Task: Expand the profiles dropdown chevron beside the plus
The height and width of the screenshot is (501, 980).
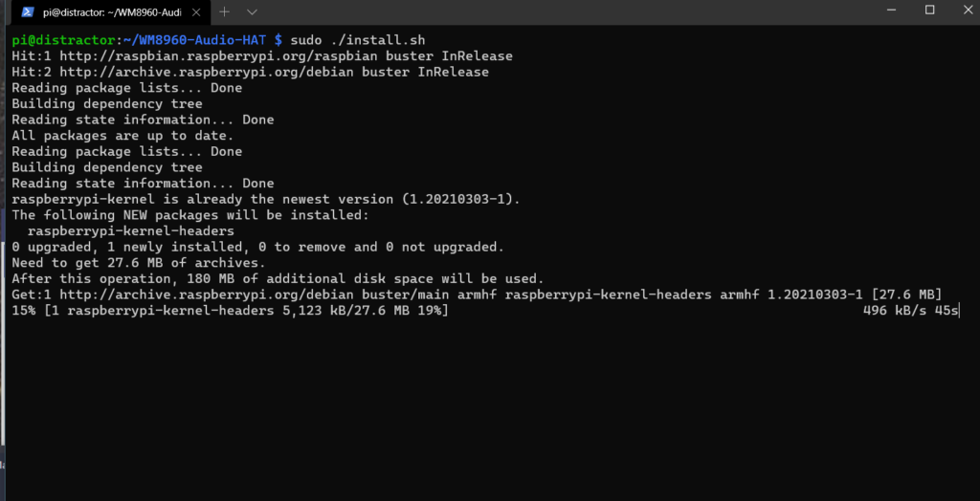Action: 252,11
